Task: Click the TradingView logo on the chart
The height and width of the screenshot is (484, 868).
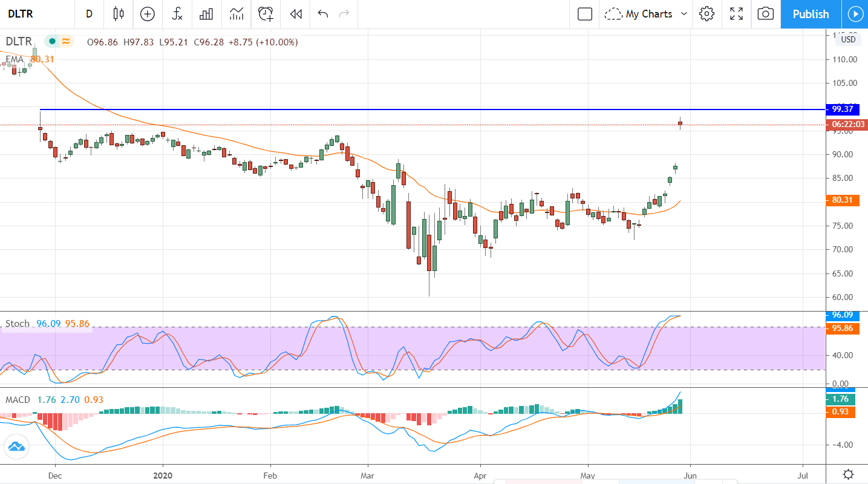Action: click(x=16, y=448)
